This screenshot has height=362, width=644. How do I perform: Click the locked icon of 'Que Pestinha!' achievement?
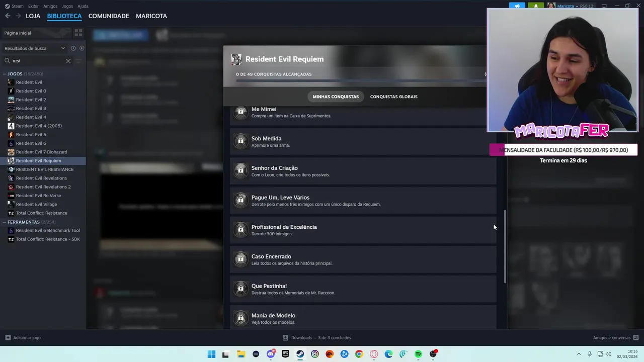pos(241,289)
